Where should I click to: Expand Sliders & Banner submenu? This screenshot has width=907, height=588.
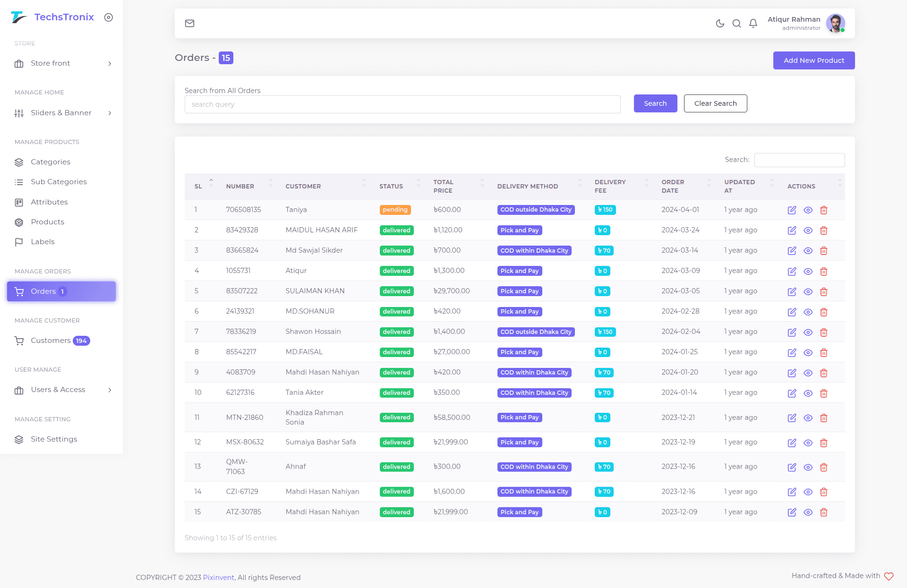(61, 113)
